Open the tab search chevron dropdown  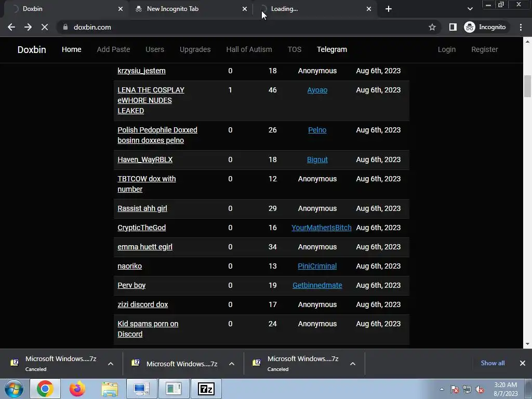point(470,9)
